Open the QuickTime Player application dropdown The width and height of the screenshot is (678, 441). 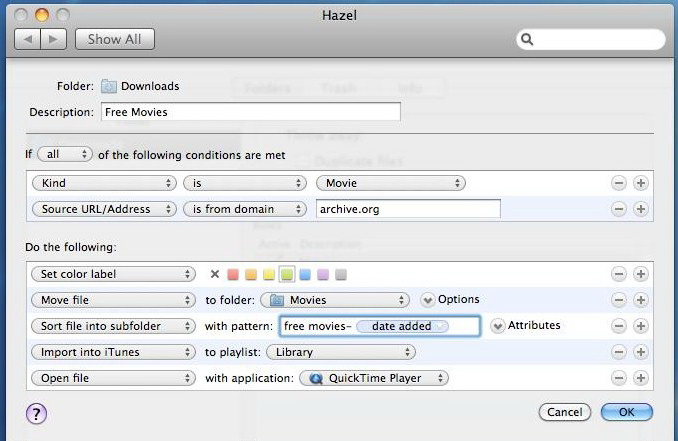(374, 378)
